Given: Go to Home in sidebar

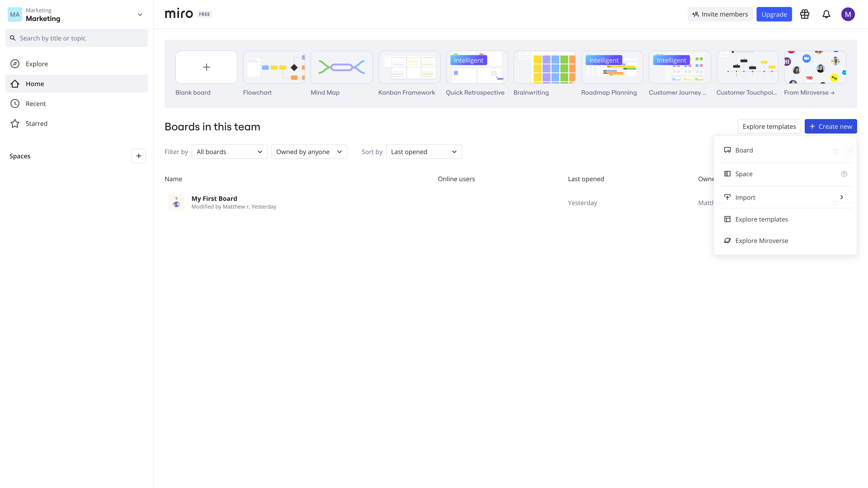Looking at the screenshot, I should tap(76, 84).
